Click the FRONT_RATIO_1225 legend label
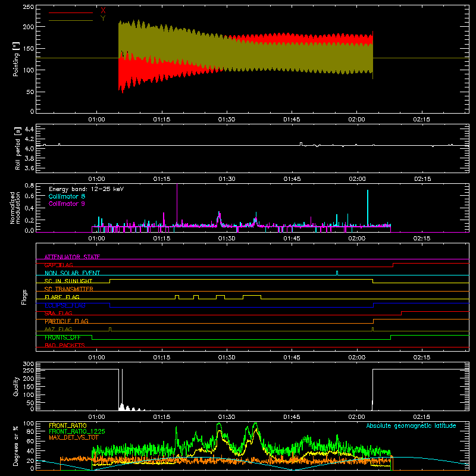Image resolution: width=476 pixels, height=476 pixels. (77, 431)
